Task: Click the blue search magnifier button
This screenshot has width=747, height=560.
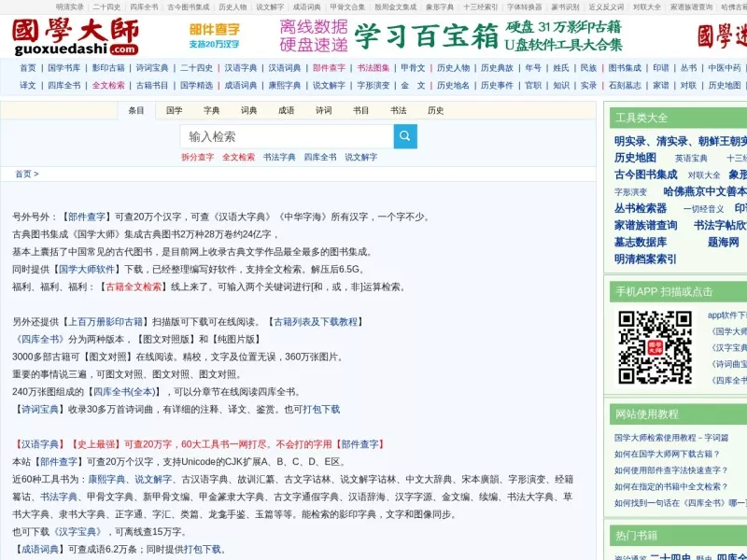Action: point(405,136)
